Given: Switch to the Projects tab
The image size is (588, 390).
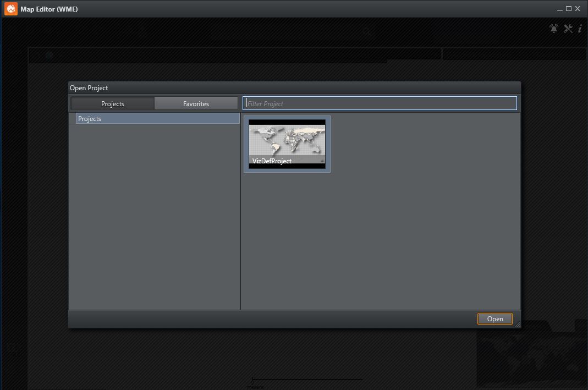Looking at the screenshot, I should coord(113,103).
